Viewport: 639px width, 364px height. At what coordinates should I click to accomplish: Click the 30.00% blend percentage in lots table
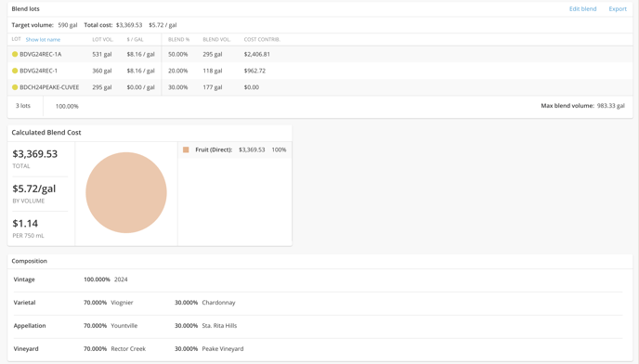(x=178, y=87)
